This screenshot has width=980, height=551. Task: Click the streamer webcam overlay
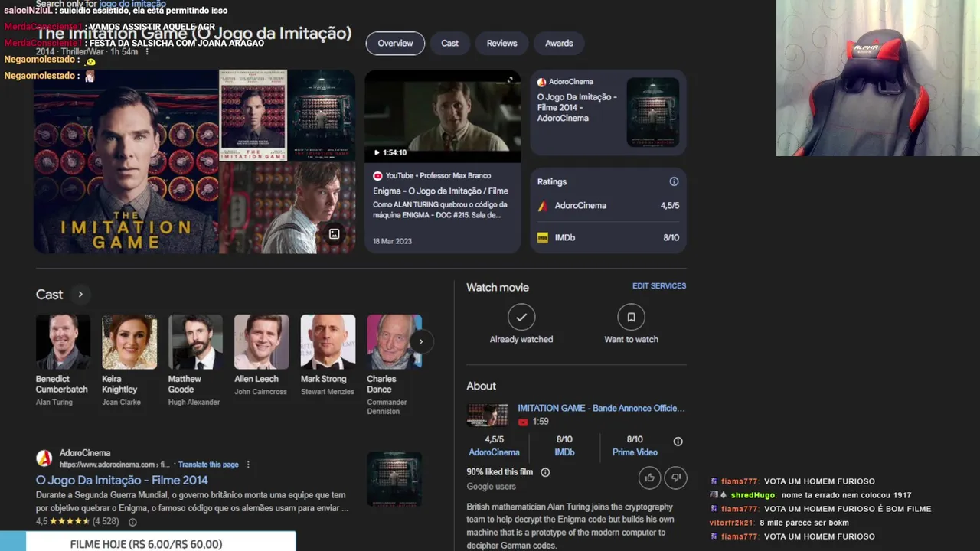878,78
